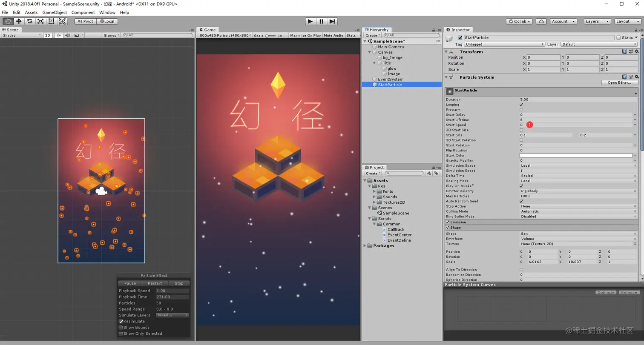Lock the Project panel with the padlock icon
Image resolution: width=644 pixels, height=345 pixels.
[434, 167]
